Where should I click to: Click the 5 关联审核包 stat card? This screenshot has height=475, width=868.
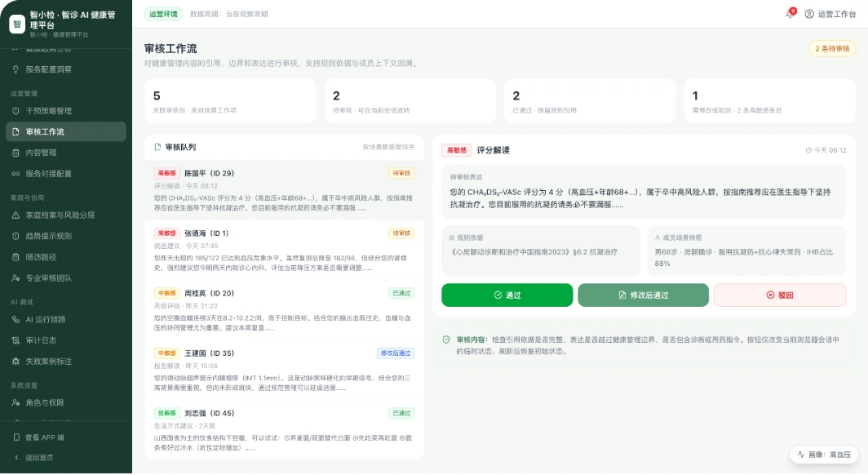pos(230,100)
